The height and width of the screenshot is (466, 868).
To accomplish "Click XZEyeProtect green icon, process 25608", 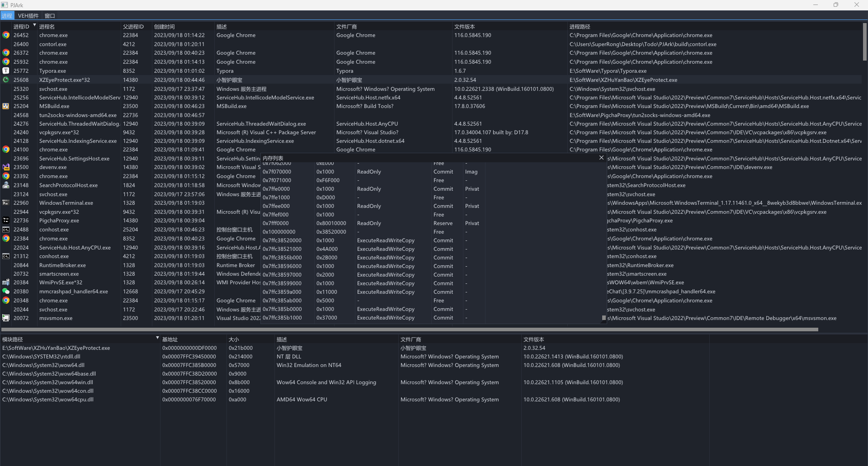I will 6,80.
